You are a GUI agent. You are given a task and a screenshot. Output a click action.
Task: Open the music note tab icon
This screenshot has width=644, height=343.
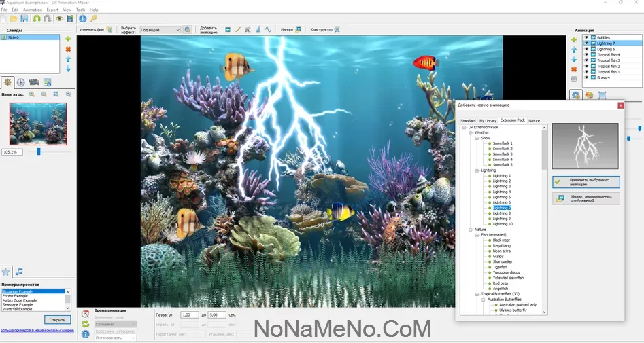point(20,272)
